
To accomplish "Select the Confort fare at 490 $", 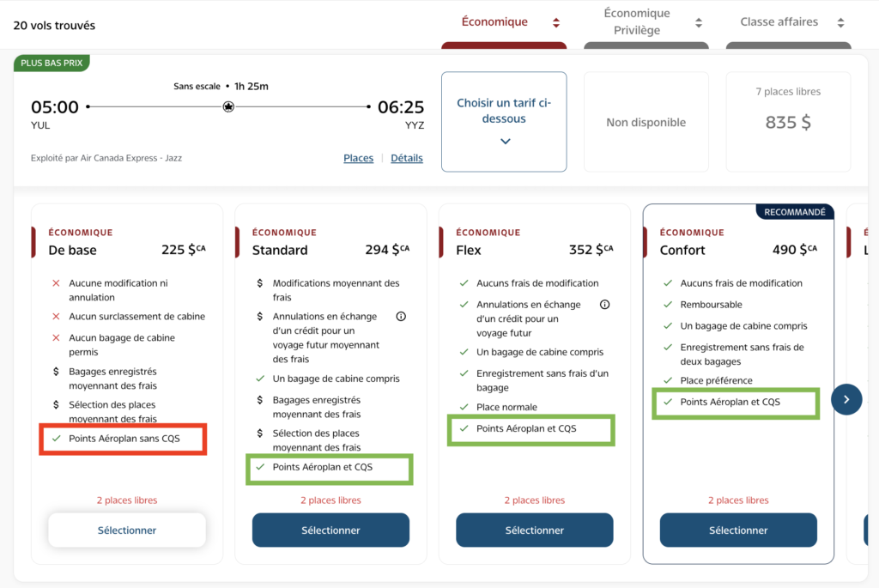I will 738,530.
